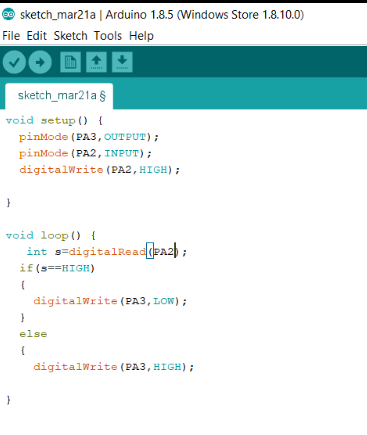Click the Save sketch down-arrow icon
Screen dimensions: 367x435
(x=122, y=62)
